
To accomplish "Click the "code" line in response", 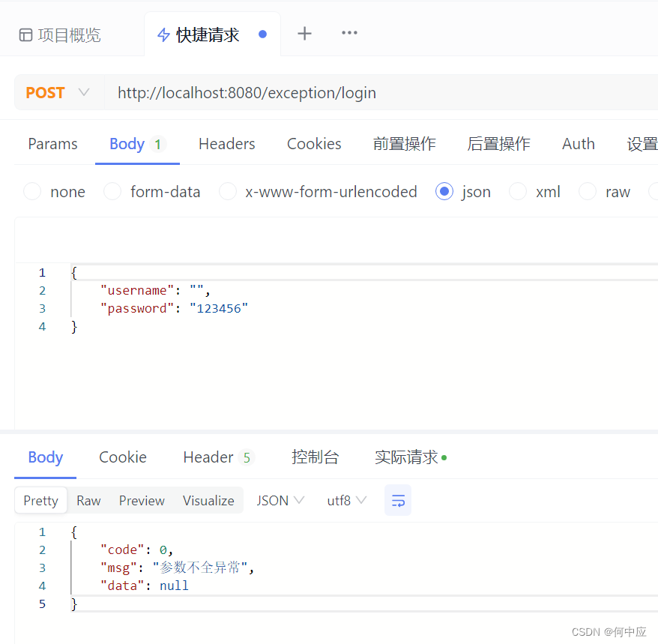I will tap(136, 550).
